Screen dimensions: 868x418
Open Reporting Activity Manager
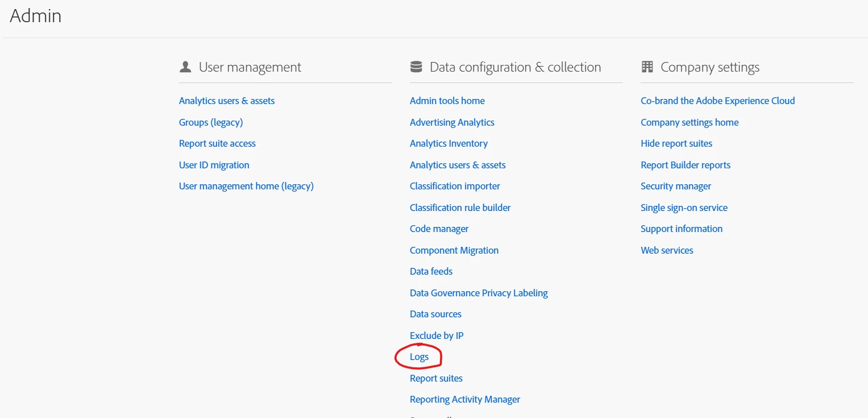click(465, 399)
